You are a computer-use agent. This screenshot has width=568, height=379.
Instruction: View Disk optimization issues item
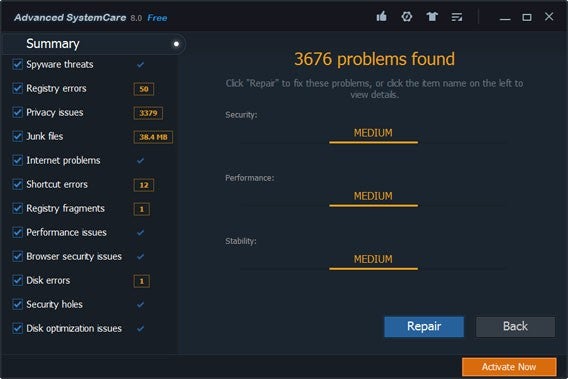click(74, 329)
